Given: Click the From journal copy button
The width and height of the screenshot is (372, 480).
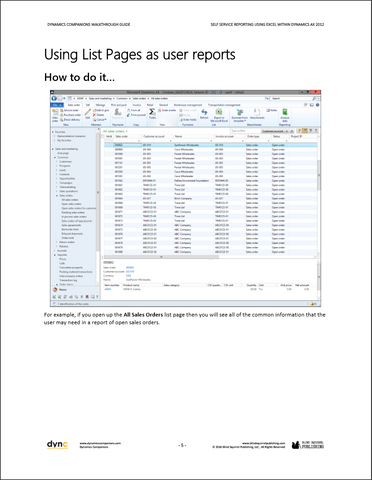Looking at the screenshot, I should tap(136, 115).
